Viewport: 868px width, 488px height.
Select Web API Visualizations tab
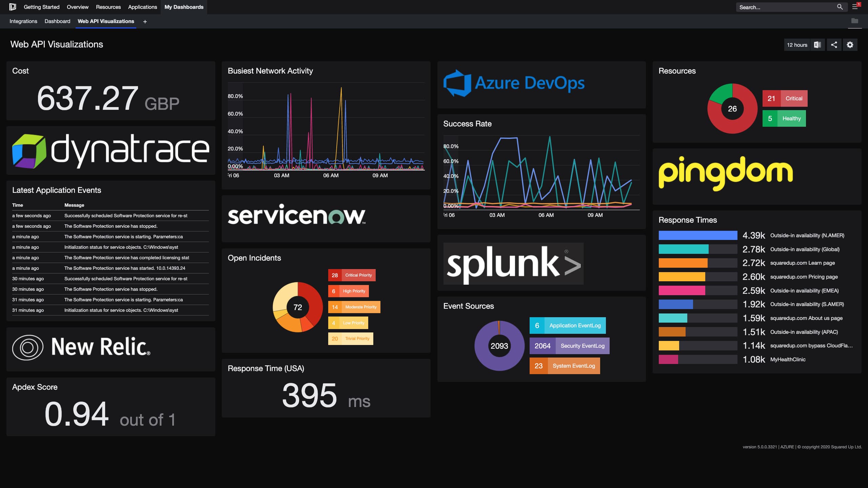pos(106,21)
